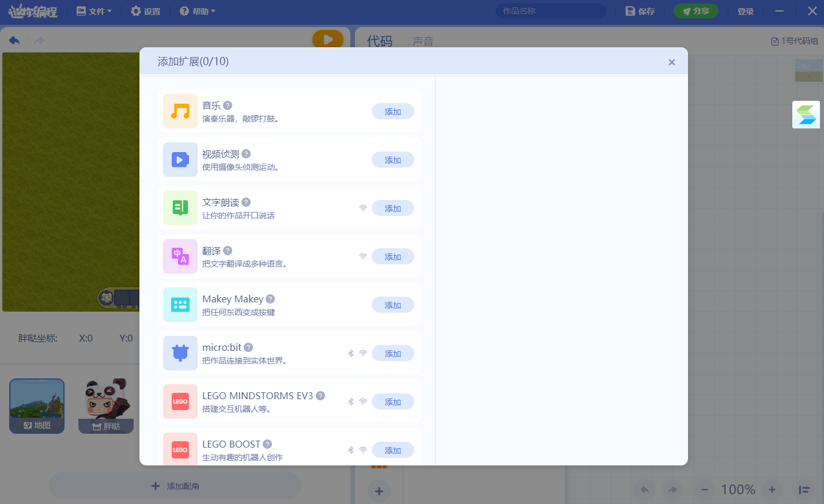Add the 文字朗读 extension
The image size is (824, 504).
point(393,208)
